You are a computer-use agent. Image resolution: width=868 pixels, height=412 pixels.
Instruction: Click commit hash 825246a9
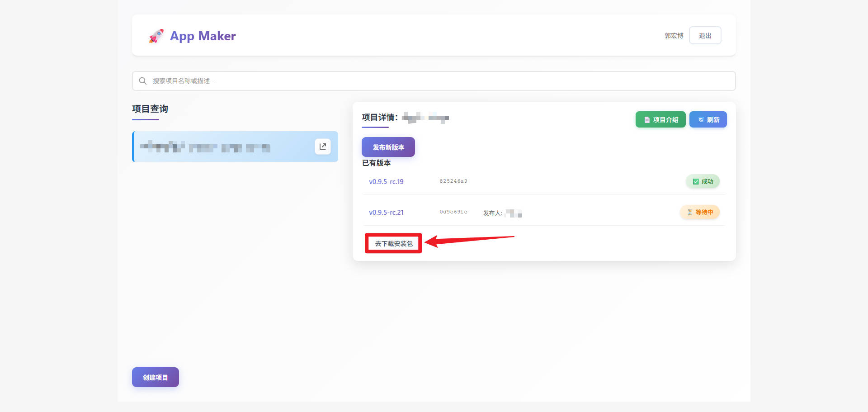click(x=453, y=181)
